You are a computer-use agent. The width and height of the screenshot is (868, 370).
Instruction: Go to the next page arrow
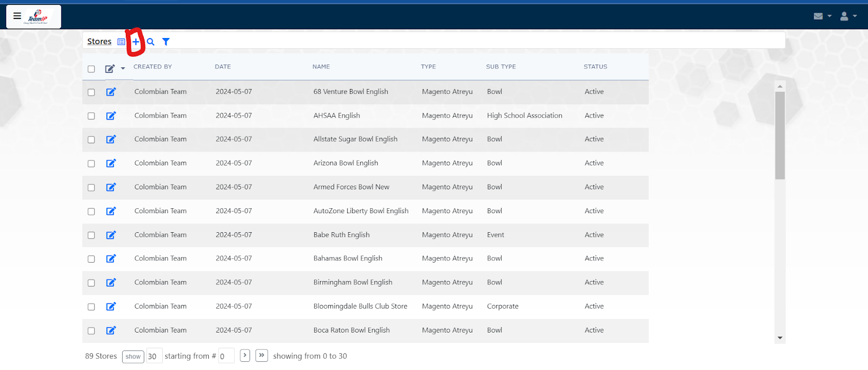click(x=245, y=355)
